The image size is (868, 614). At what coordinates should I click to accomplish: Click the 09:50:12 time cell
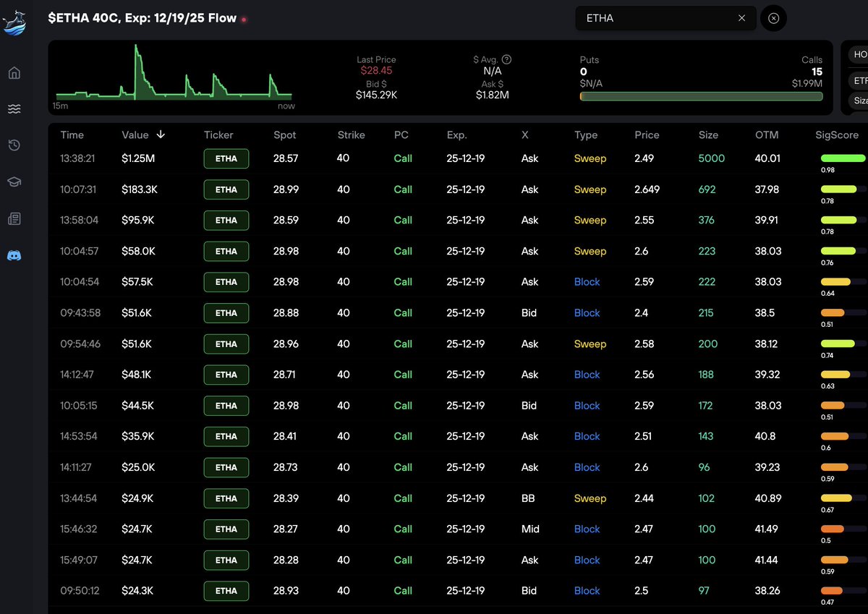80,590
